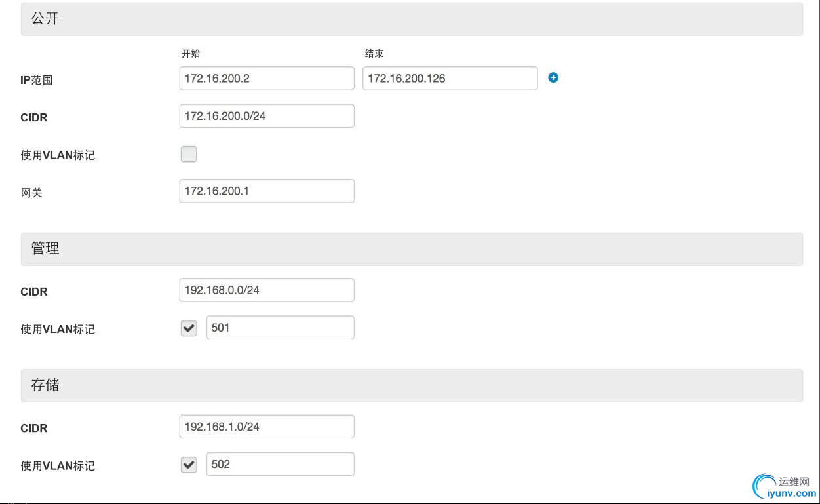This screenshot has width=820, height=504.
Task: Click the storage VLAN ID field 502
Action: (281, 464)
